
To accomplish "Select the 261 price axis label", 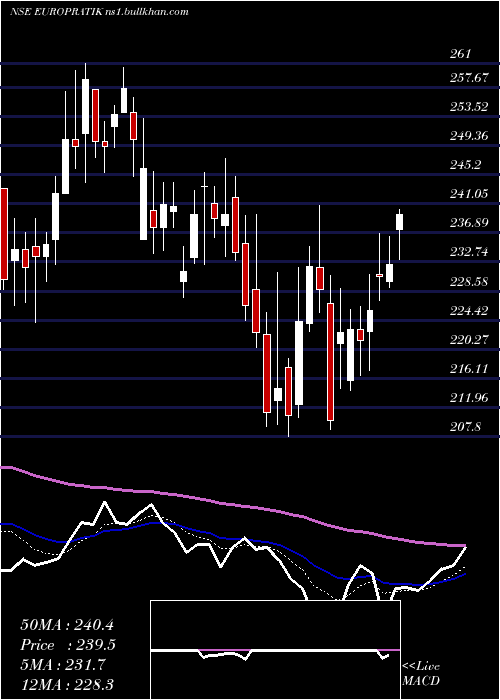I will (461, 54).
